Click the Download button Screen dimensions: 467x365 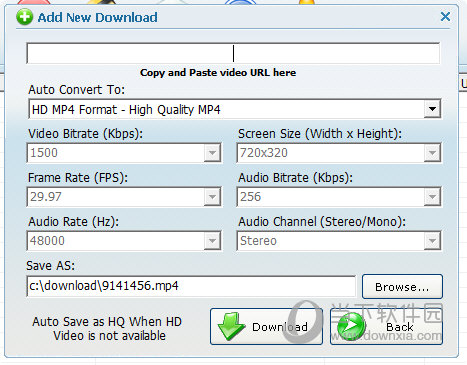pos(266,327)
